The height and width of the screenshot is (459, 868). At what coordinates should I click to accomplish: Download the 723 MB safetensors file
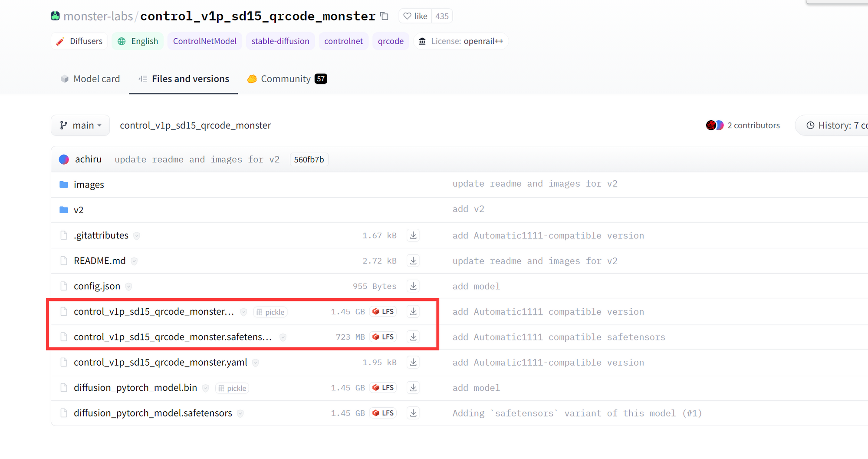pyautogui.click(x=413, y=337)
